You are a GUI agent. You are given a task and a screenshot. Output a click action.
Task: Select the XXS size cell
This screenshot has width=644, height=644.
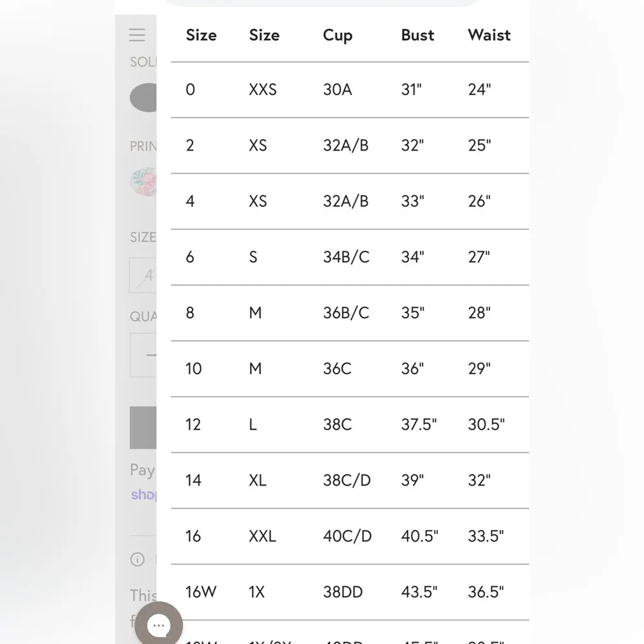pyautogui.click(x=263, y=90)
